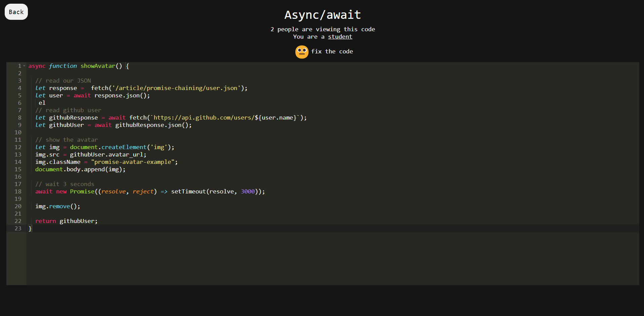The height and width of the screenshot is (316, 644).
Task: Click the '// read our JSON' comment
Action: coord(63,81)
